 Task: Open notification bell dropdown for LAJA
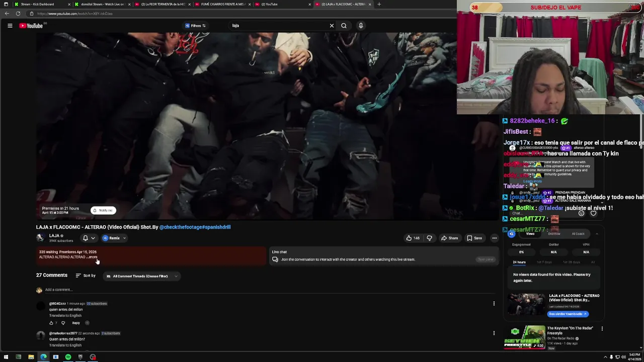tap(89, 238)
